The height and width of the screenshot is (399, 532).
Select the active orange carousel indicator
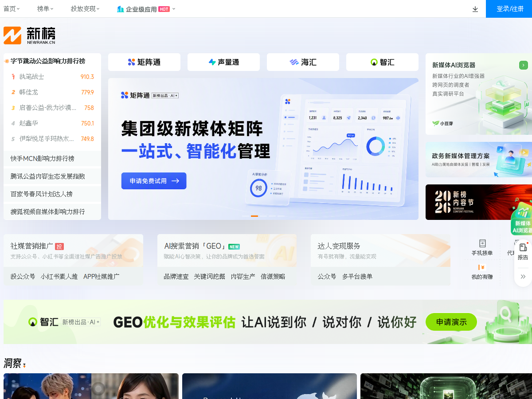click(254, 216)
